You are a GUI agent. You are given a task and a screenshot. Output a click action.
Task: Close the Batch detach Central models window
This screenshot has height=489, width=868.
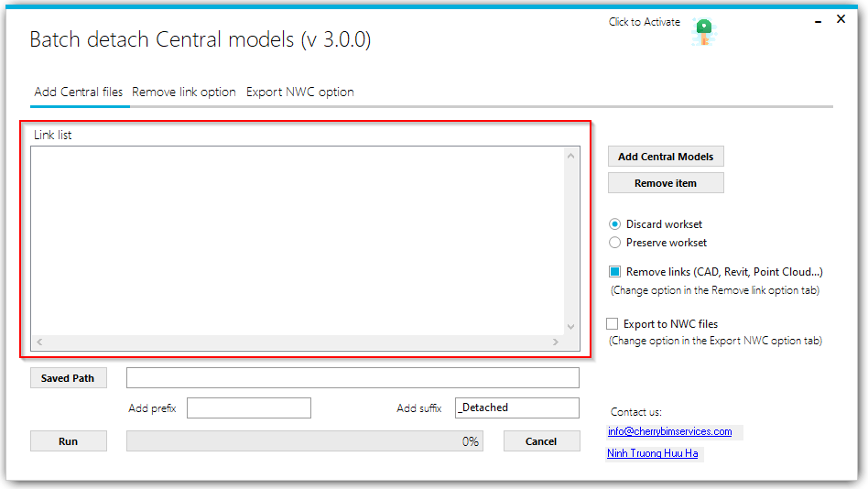(x=841, y=19)
